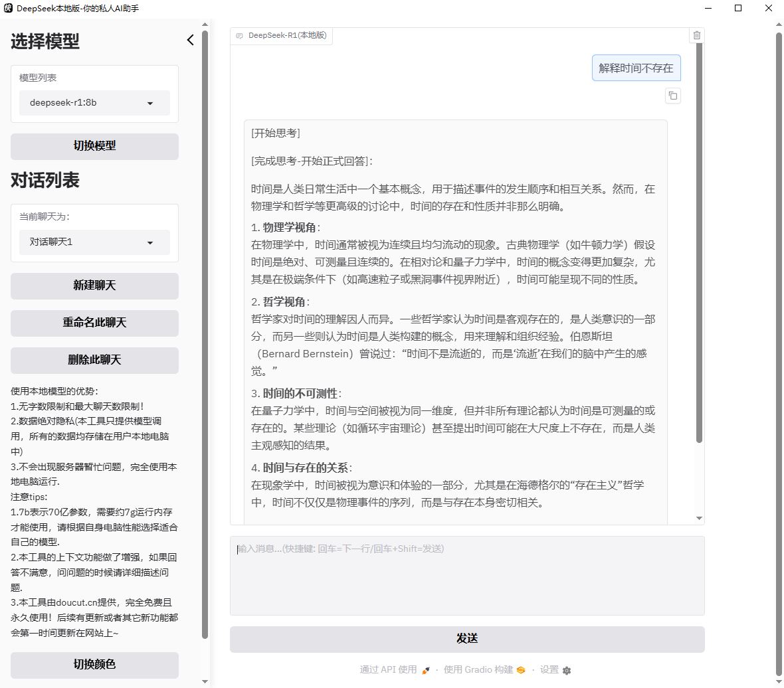
Task: Send the message with the 发送 button
Action: (467, 639)
